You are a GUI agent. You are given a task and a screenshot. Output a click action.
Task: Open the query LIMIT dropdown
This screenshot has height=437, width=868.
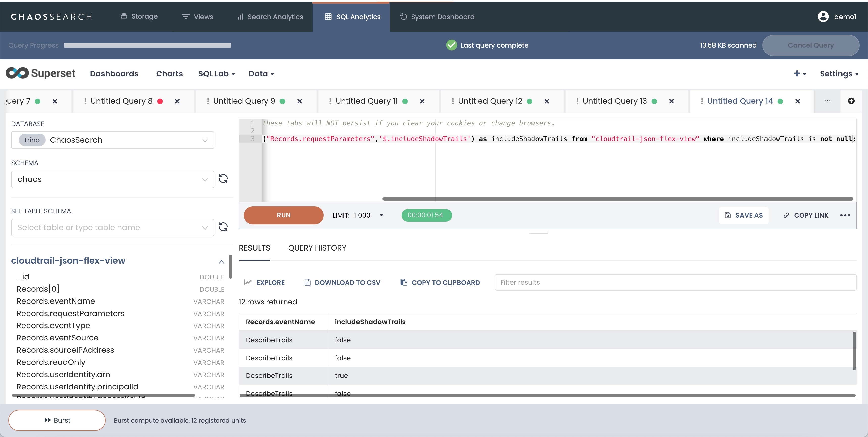[x=381, y=215]
